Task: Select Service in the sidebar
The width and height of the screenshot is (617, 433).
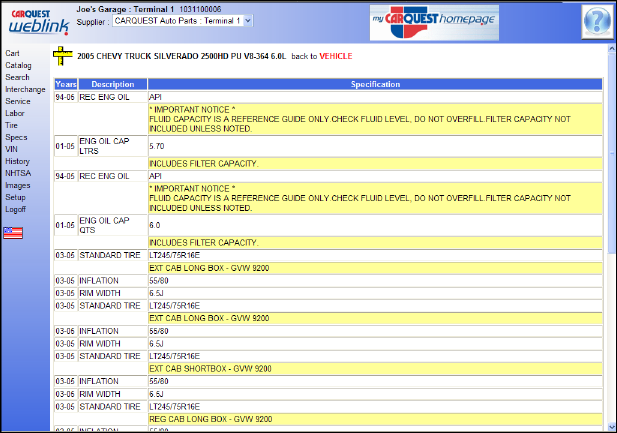Action: pos(18,101)
